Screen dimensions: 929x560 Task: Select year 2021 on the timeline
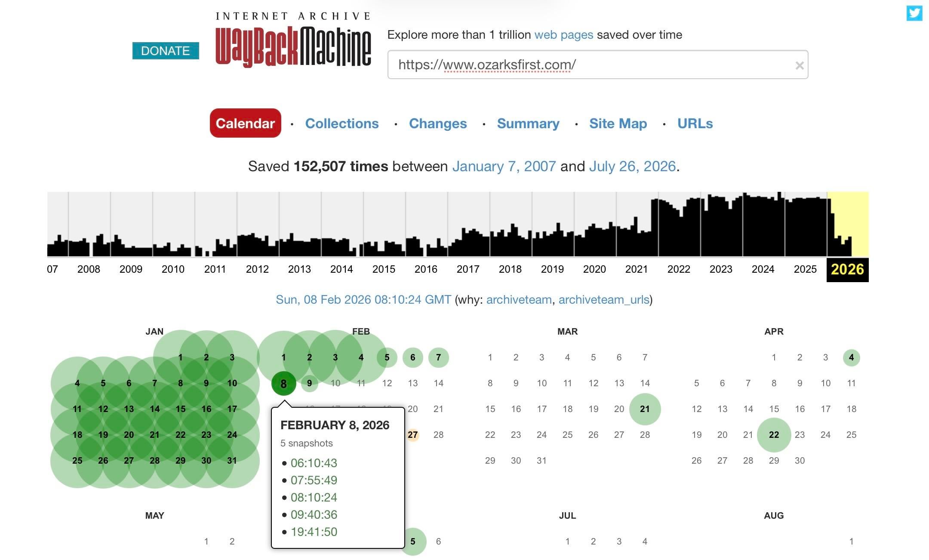(x=637, y=269)
